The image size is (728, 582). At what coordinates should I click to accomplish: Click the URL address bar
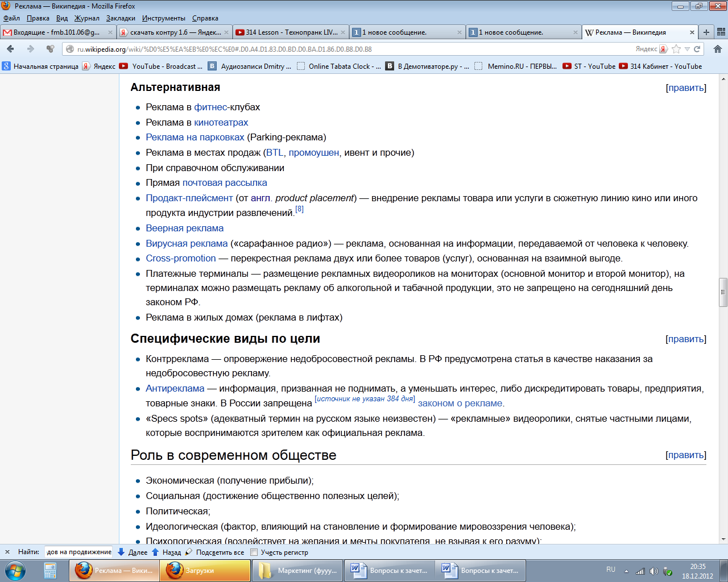[x=353, y=49]
